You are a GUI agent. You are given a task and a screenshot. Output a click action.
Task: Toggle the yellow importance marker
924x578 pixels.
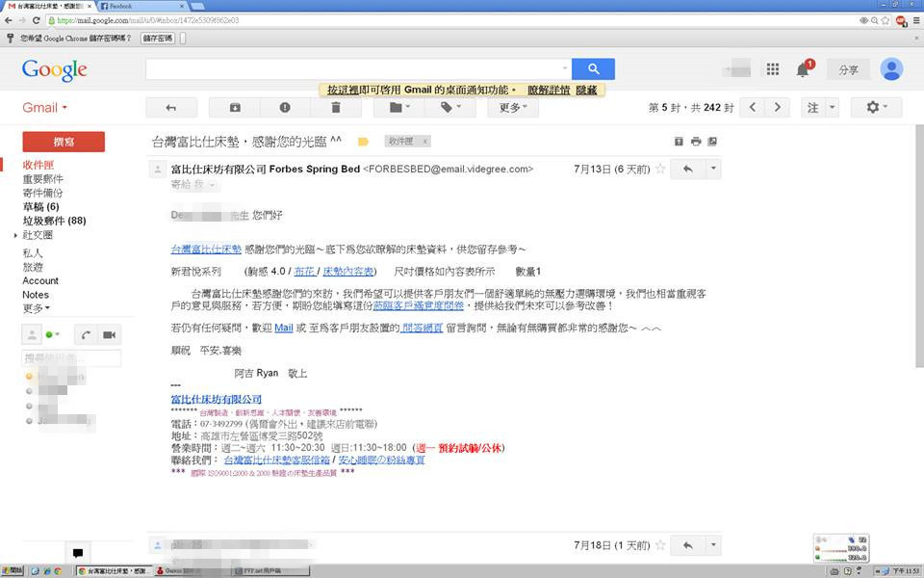click(363, 142)
